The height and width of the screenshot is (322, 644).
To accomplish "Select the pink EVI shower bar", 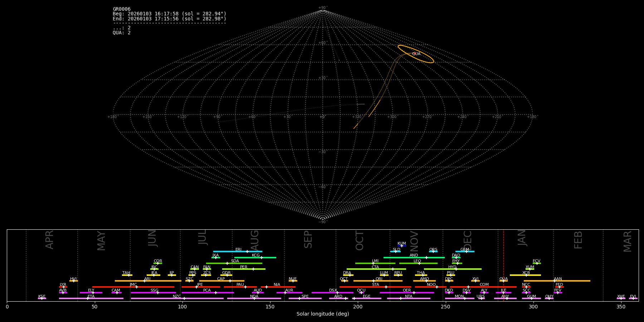I will click(x=633, y=298).
